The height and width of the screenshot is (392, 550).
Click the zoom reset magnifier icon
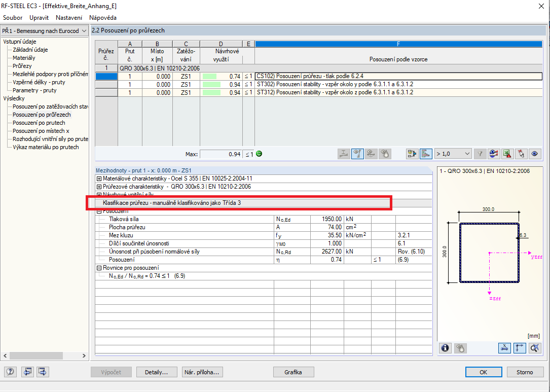tap(535, 348)
